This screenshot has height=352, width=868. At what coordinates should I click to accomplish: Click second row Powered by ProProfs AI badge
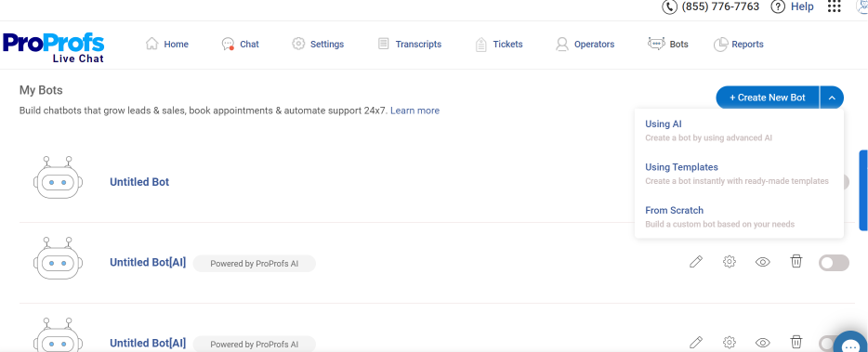click(254, 264)
